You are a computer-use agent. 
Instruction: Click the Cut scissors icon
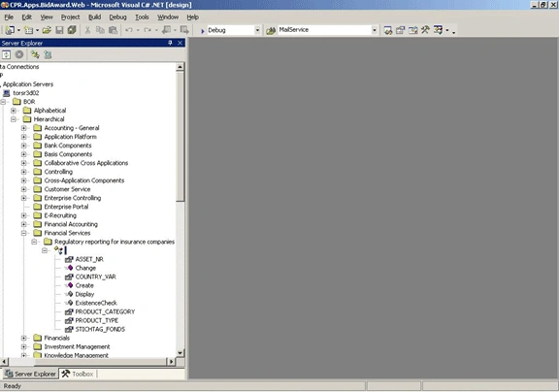coord(87,30)
